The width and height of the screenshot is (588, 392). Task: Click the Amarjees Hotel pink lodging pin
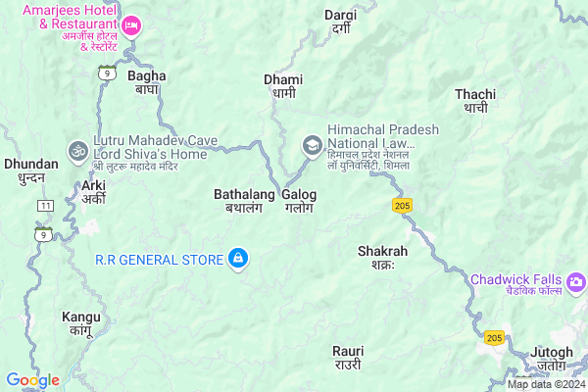tap(131, 26)
